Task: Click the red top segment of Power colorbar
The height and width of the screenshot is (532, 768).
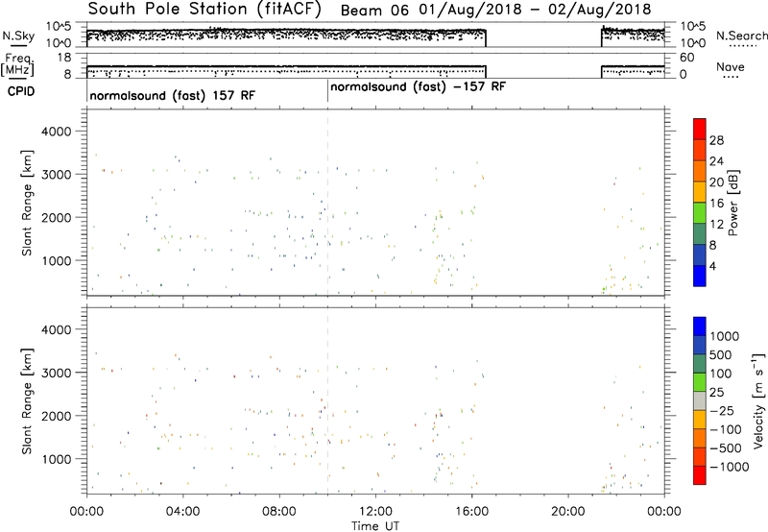Action: 700,129
